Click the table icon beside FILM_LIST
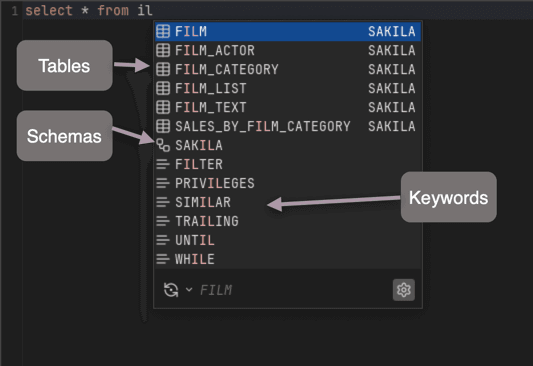533x366 pixels. [x=163, y=89]
